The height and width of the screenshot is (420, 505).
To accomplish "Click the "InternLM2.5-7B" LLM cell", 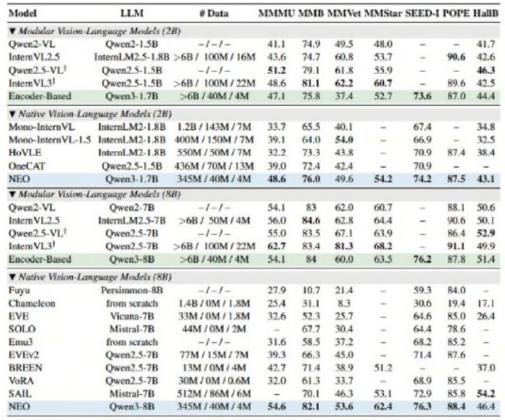I will tap(132, 220).
